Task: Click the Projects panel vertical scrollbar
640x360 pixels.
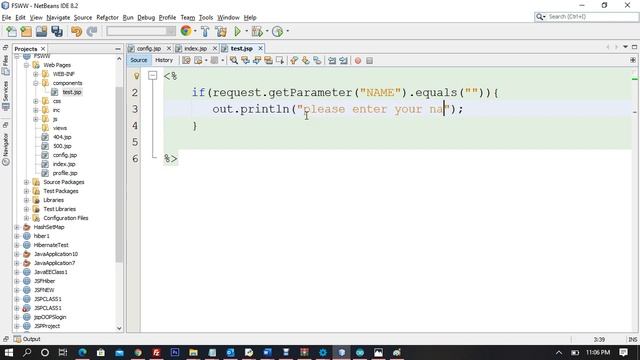Action: coord(119,174)
